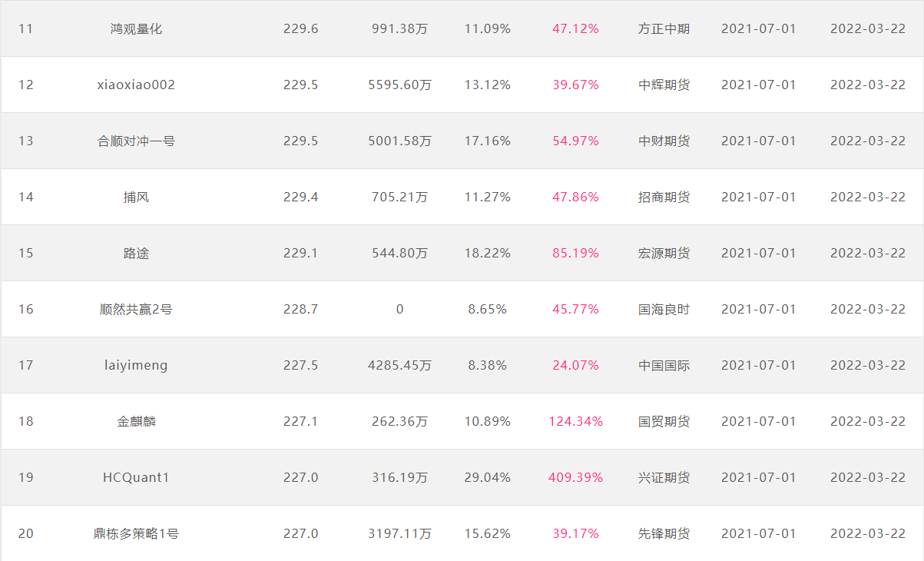Image resolution: width=924 pixels, height=561 pixels.
Task: Click the 5595.60万 equity value
Action: 399,85
